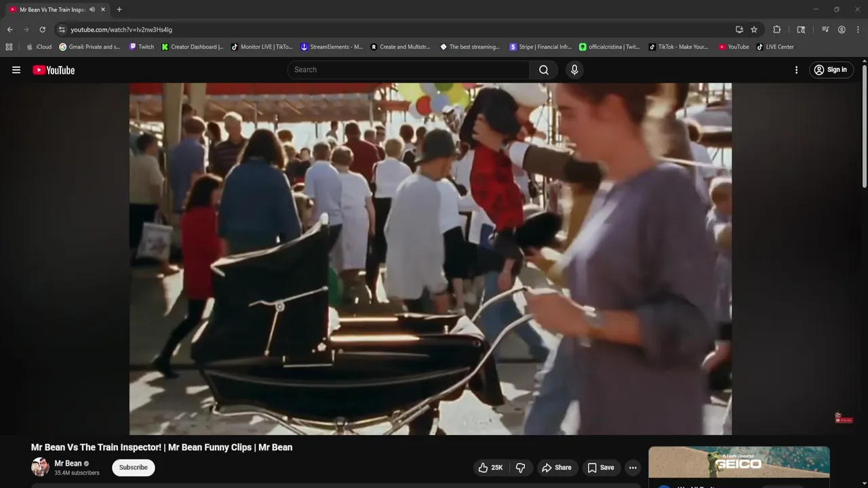Click the video title text
The height and width of the screenshot is (488, 868).
click(x=161, y=447)
